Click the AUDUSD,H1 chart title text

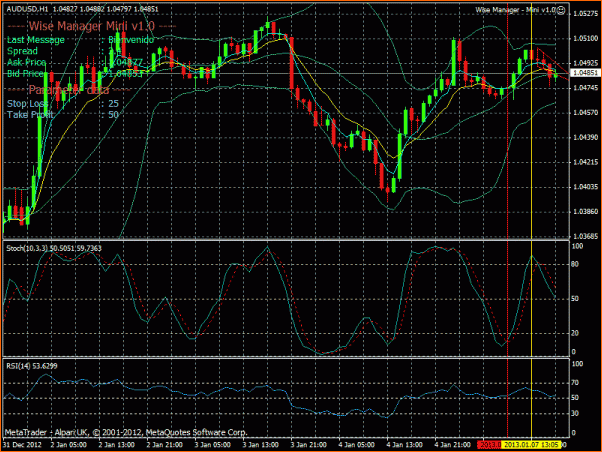click(x=27, y=9)
